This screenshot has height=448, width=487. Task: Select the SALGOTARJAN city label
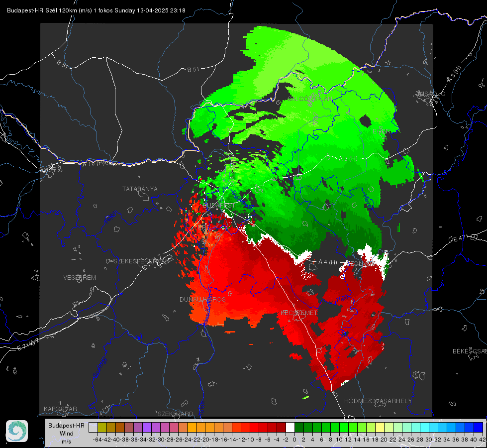tap(309, 99)
